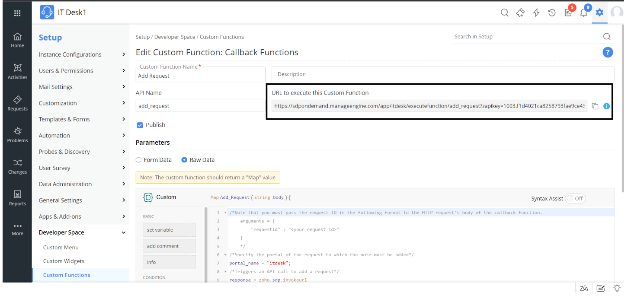The height and width of the screenshot is (302, 644).
Task: Show More modules in left navigation
Action: (x=17, y=229)
